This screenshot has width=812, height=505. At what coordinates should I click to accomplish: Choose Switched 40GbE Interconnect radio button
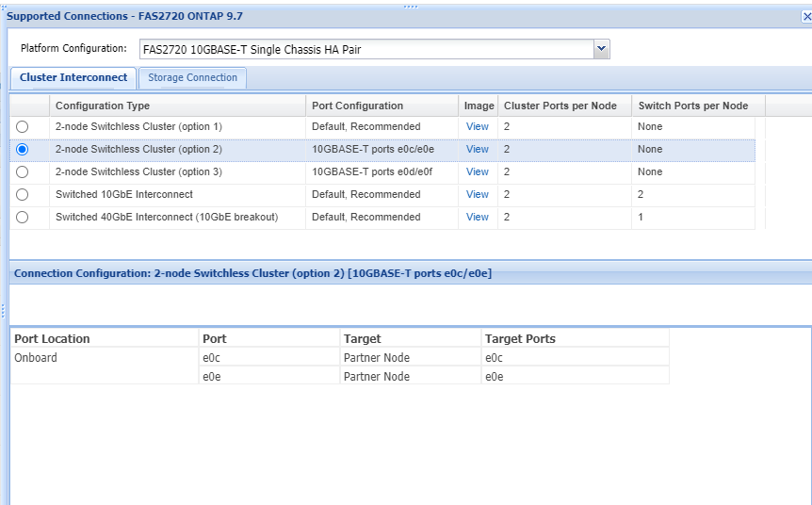point(23,218)
